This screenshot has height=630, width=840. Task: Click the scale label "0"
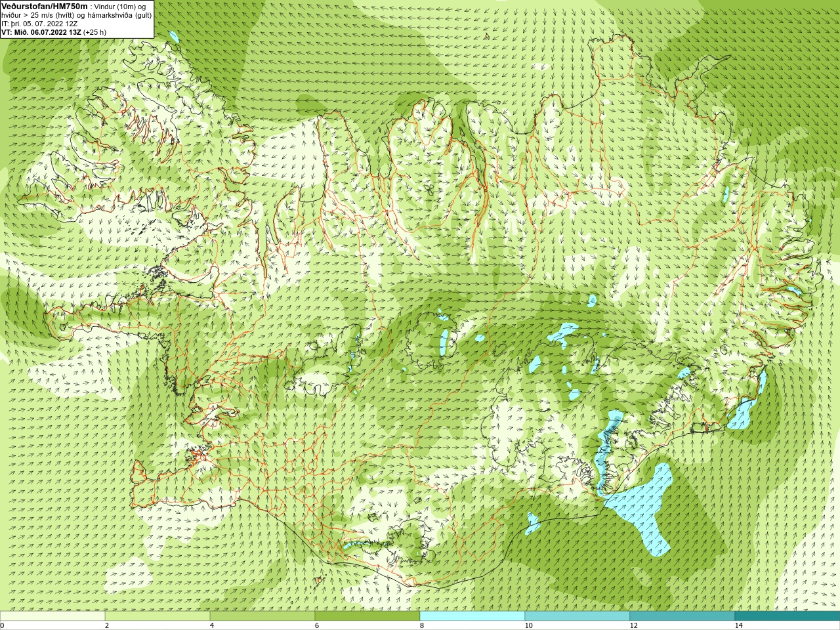[2, 625]
